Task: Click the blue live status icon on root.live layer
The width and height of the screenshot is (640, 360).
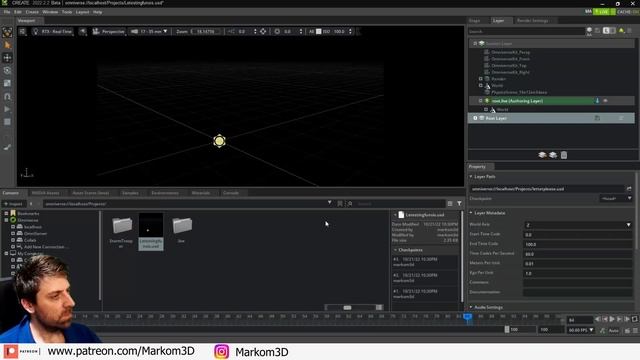Action: pyautogui.click(x=597, y=101)
